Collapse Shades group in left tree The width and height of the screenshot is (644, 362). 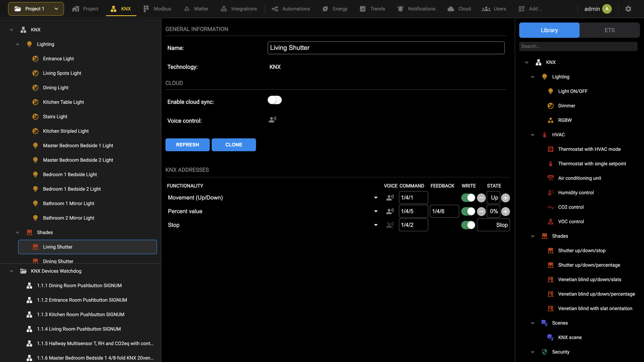pos(17,232)
